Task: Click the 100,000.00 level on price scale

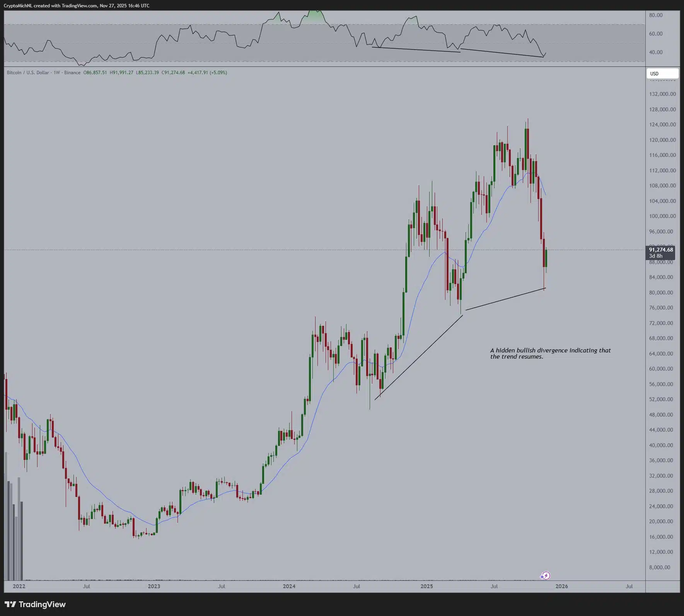Action: tap(662, 216)
